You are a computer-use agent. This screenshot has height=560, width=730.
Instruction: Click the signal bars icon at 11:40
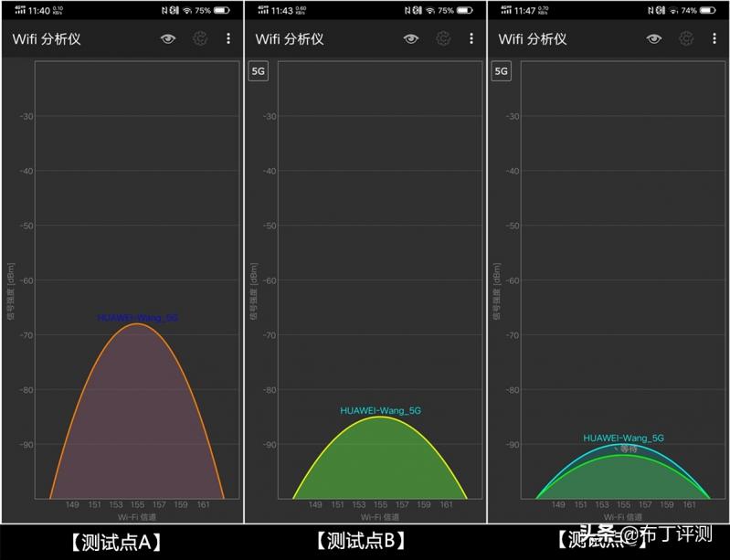click(x=20, y=10)
